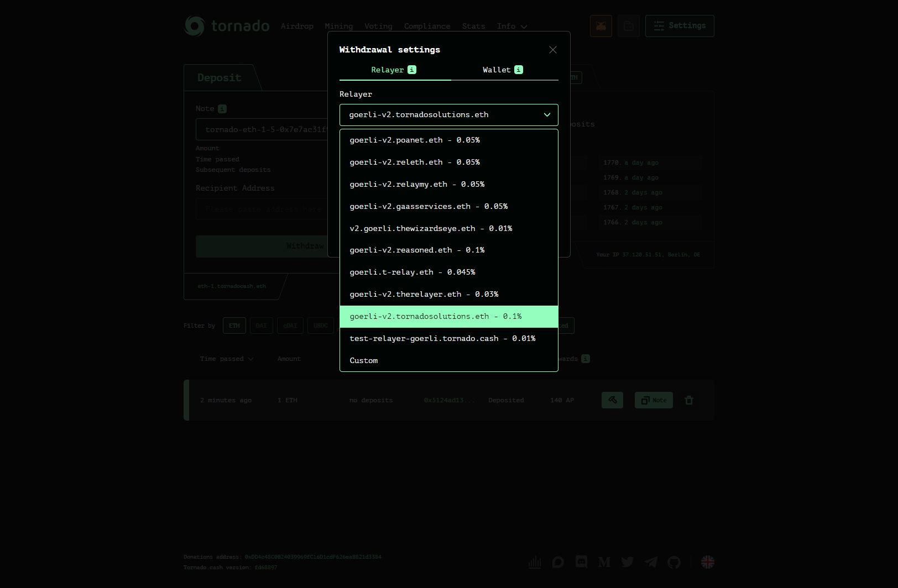Open the Telegram icon in footer
The width and height of the screenshot is (898, 588).
click(651, 562)
